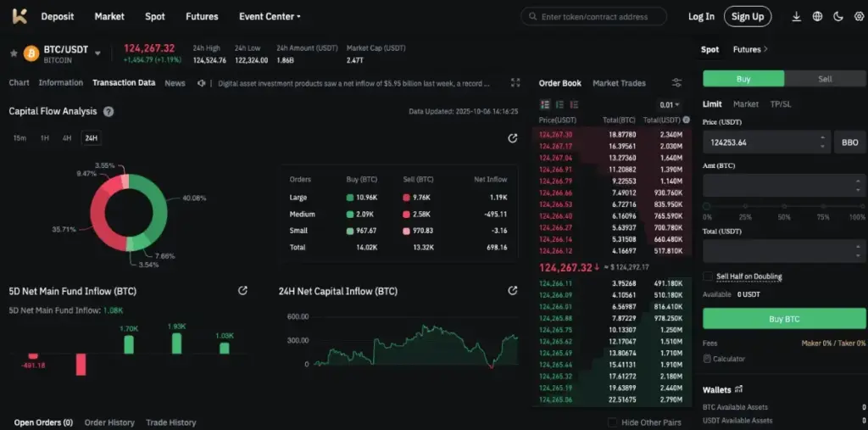Click the BBO button
The image size is (868, 430).
tap(849, 142)
